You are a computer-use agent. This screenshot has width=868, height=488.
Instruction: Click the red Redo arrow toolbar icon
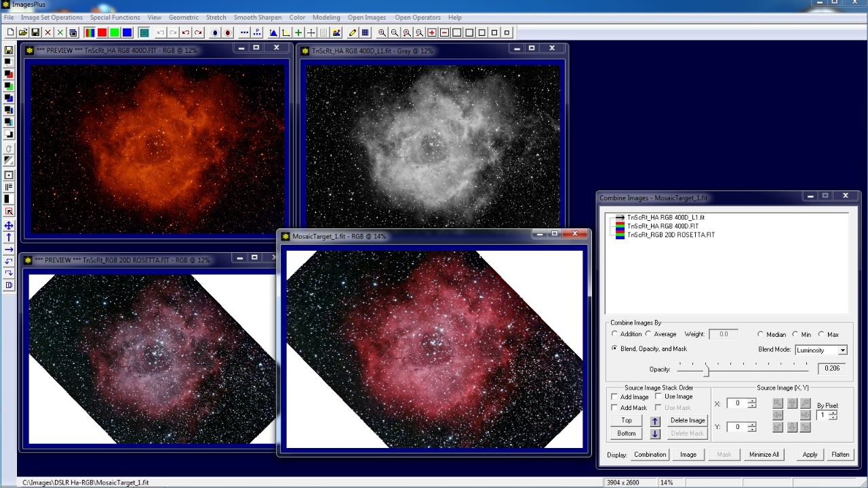[x=198, y=33]
